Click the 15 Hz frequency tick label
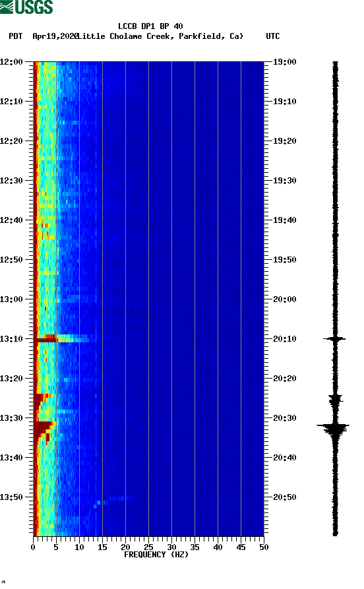Viewport: 364px width, 589px height. (102, 547)
